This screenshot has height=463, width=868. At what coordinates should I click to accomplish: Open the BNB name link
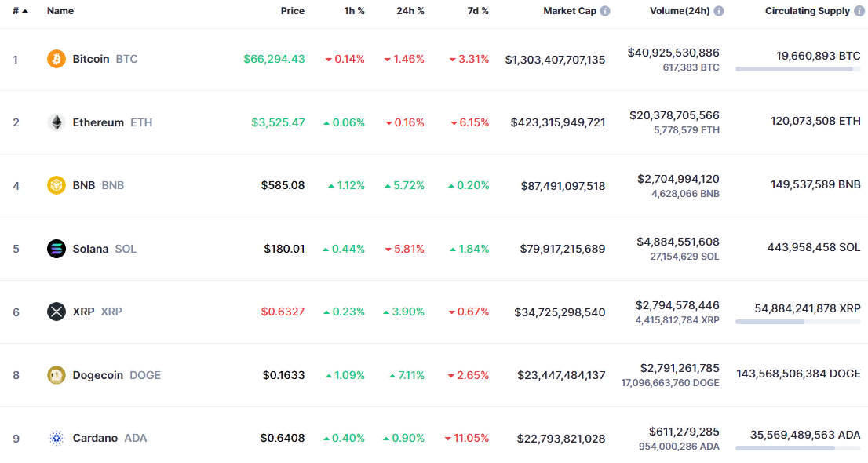pos(84,185)
